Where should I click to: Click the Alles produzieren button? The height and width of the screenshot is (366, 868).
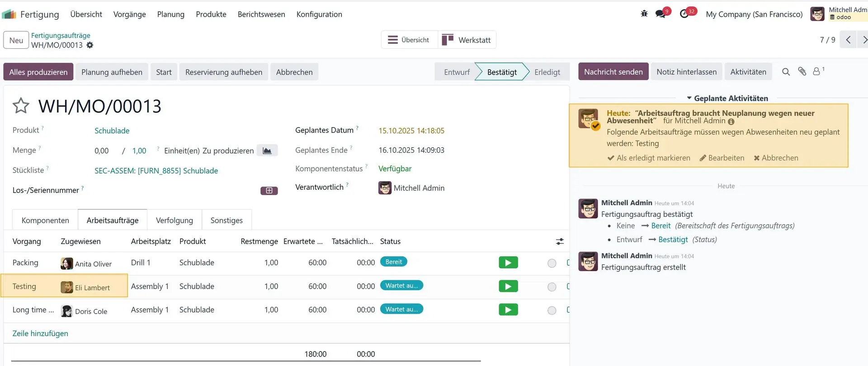38,72
